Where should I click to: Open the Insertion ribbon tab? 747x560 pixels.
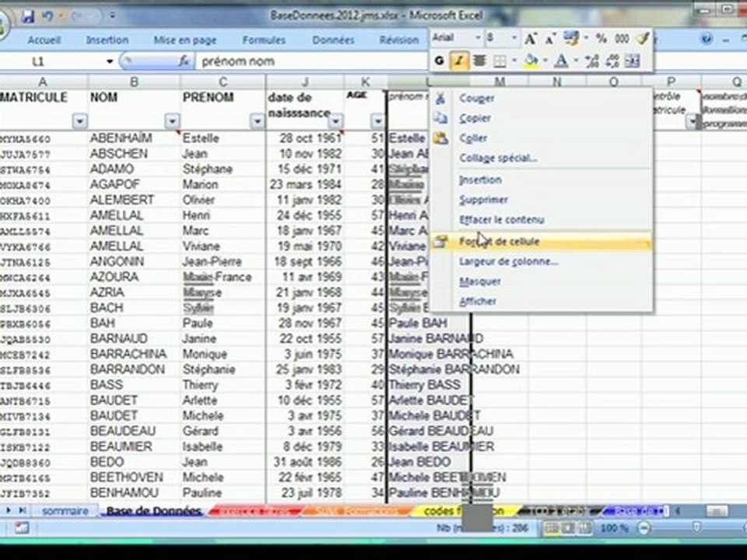tap(107, 40)
